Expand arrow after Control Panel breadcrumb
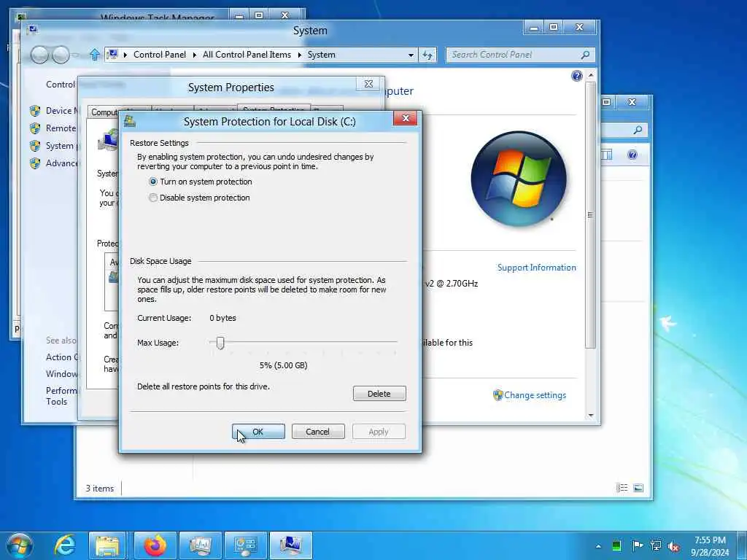Viewport: 747px width, 560px height. [194, 55]
